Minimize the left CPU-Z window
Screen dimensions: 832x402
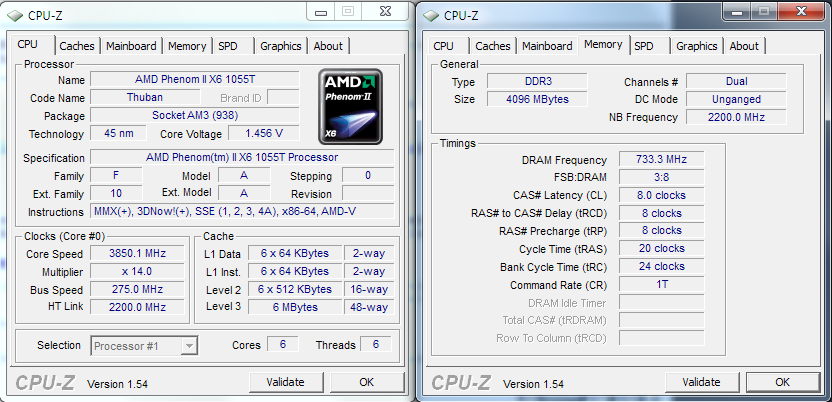(320, 11)
